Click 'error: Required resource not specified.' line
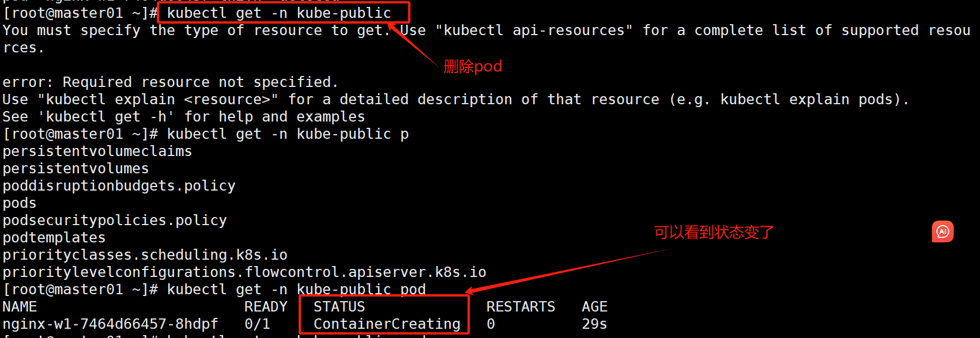This screenshot has width=980, height=338. 170,82
